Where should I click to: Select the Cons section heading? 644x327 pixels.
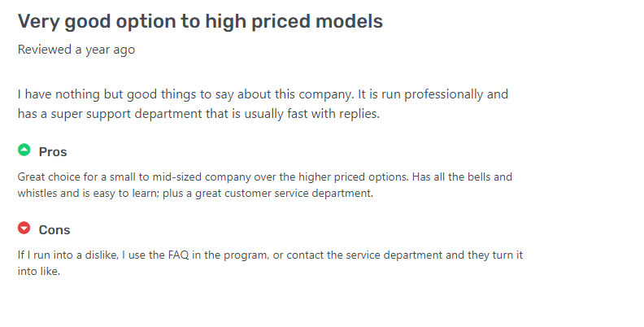coord(54,230)
